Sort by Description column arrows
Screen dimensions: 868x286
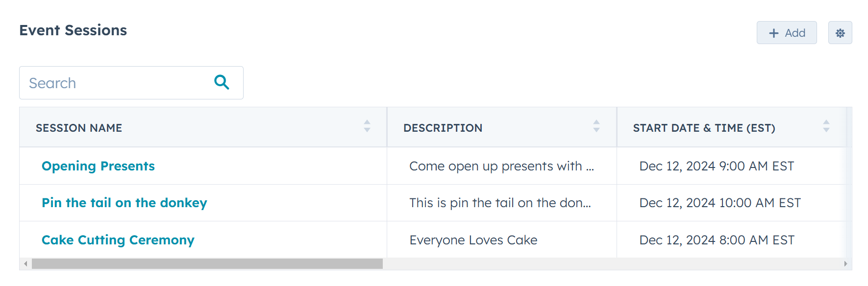pyautogui.click(x=596, y=126)
